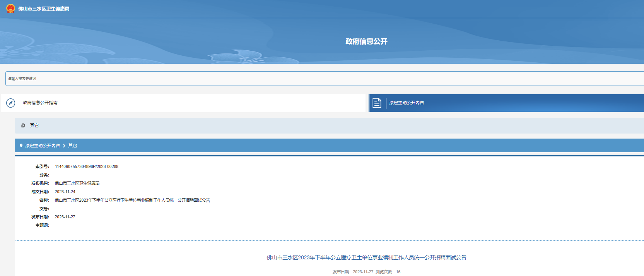
Task: Click the 名称 field document title text
Action: 132,200
